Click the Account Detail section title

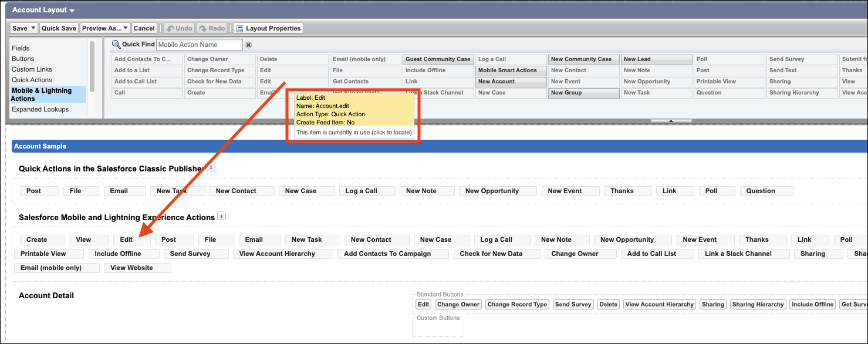coord(46,295)
